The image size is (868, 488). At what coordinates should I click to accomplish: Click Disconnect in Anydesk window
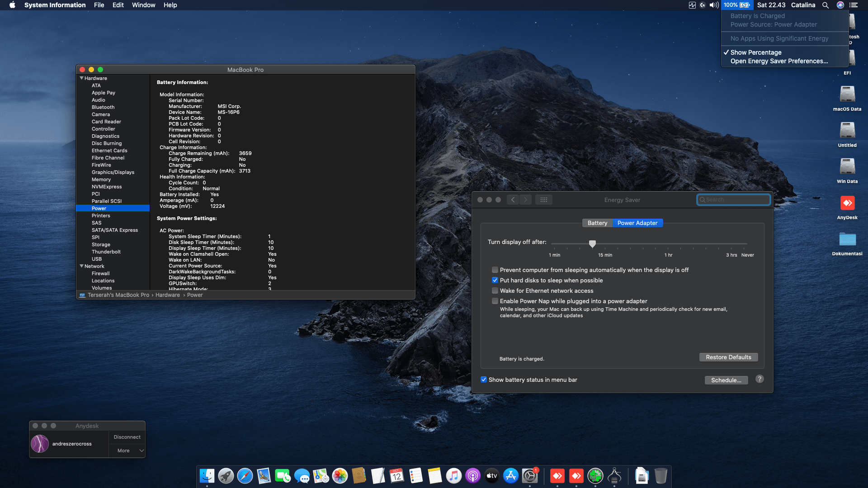point(127,437)
